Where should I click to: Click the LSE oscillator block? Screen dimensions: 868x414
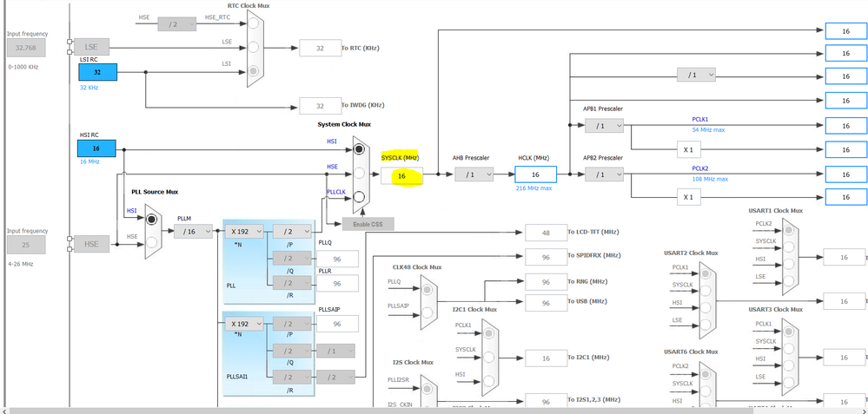(x=90, y=48)
